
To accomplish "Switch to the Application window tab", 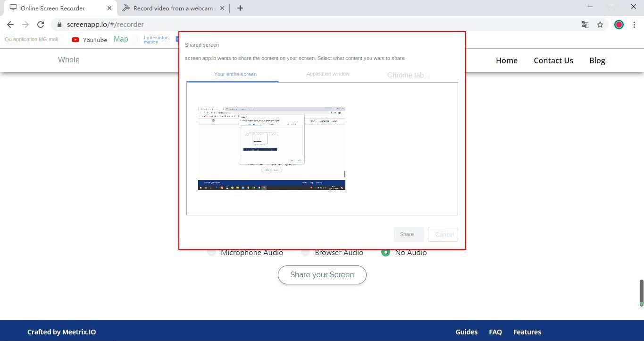I will [x=328, y=74].
